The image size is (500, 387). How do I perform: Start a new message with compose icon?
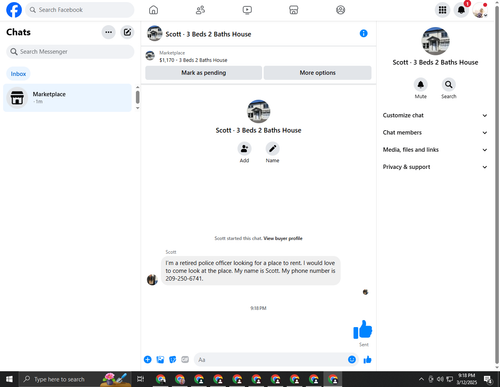pyautogui.click(x=127, y=32)
